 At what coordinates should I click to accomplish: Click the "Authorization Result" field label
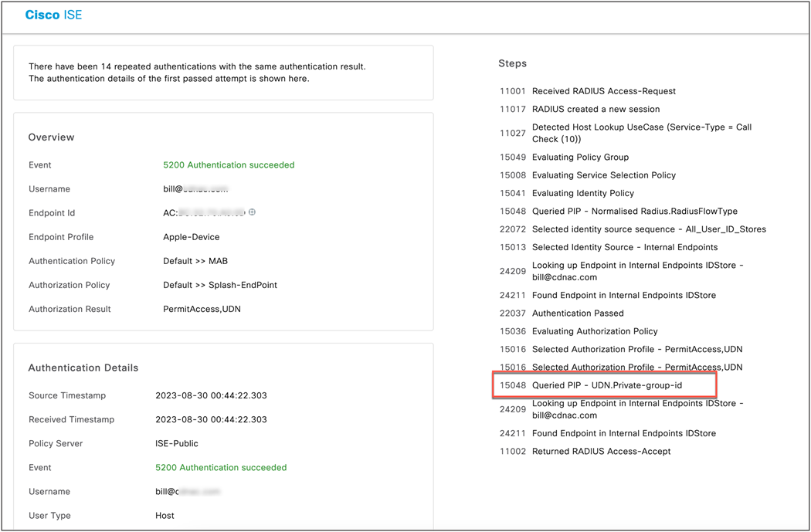coord(70,309)
